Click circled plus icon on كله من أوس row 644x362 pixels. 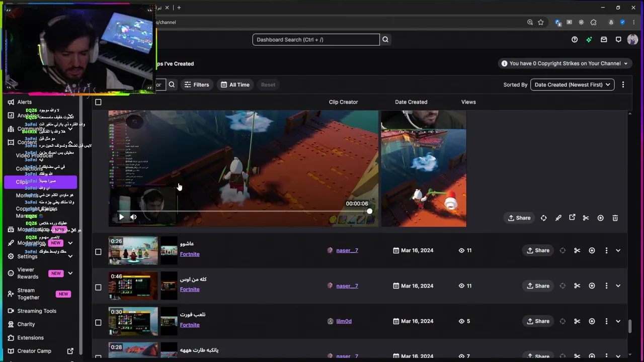click(x=592, y=286)
